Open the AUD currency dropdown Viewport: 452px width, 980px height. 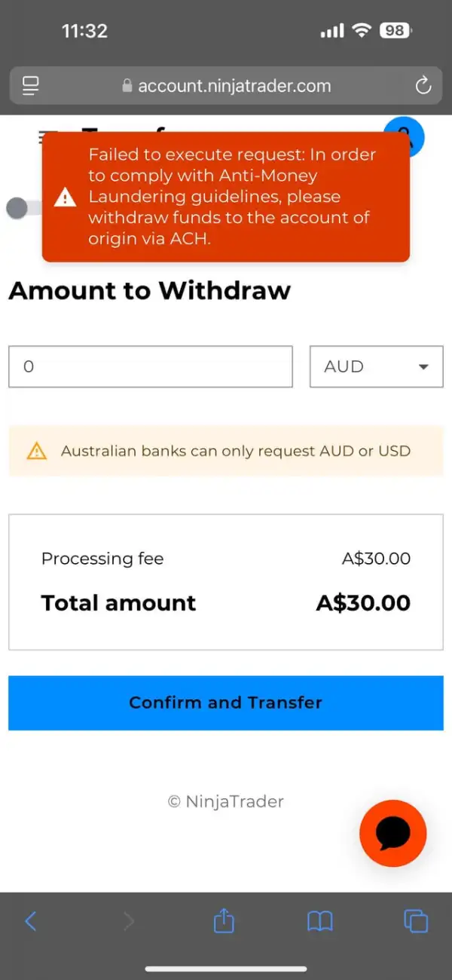(376, 367)
